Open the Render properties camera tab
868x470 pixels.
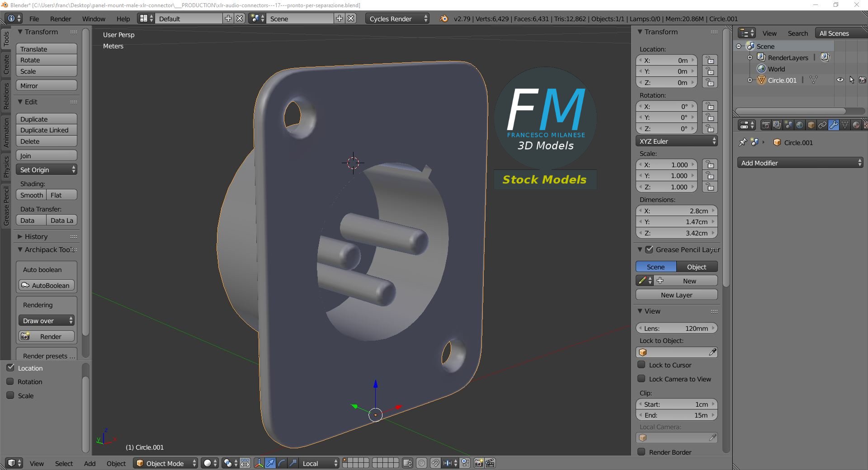point(766,125)
